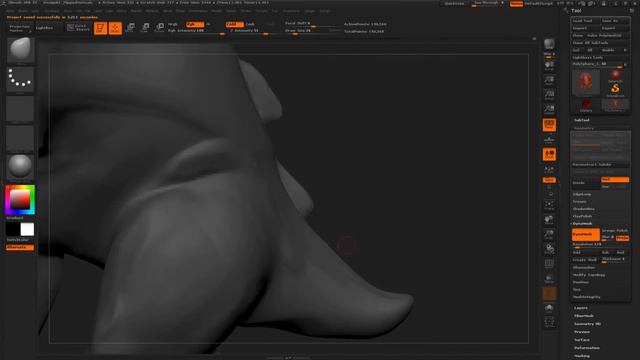This screenshot has height=360, width=640.
Task: Toggle the orange Rgb button
Action: click(194, 24)
